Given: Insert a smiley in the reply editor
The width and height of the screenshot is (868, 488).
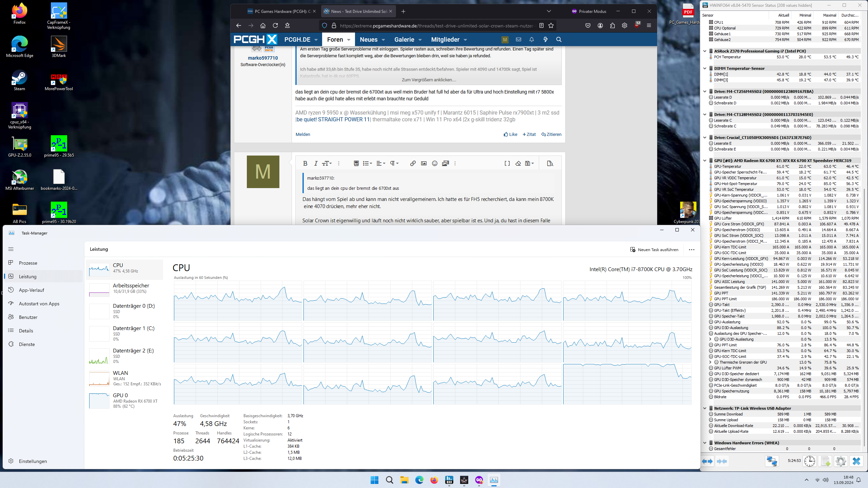Looking at the screenshot, I should pos(434,163).
